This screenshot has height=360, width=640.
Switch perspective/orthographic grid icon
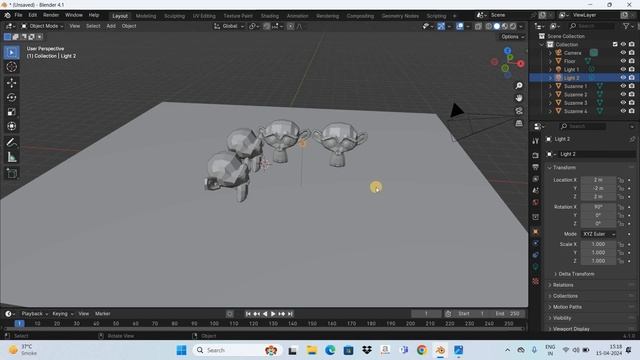click(519, 123)
